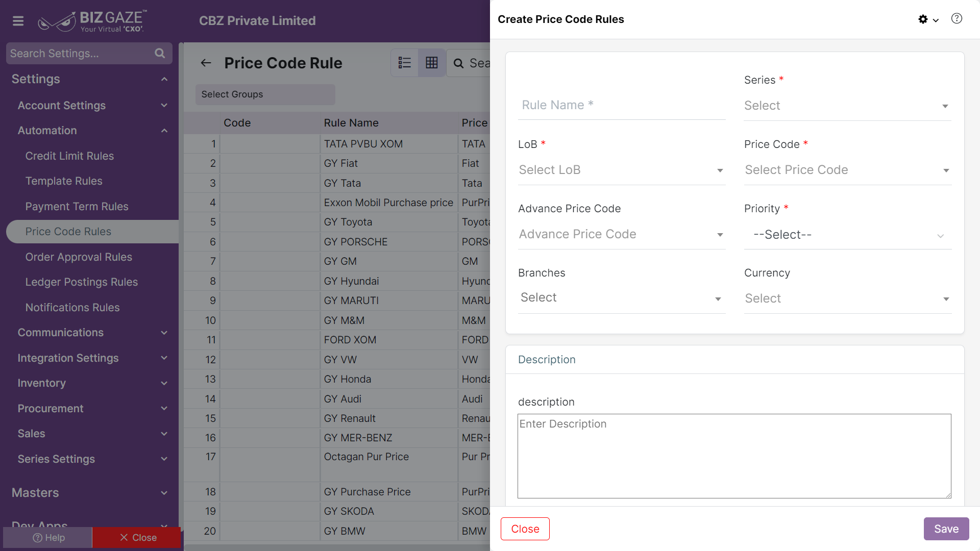Switch to list view layout

405,63
